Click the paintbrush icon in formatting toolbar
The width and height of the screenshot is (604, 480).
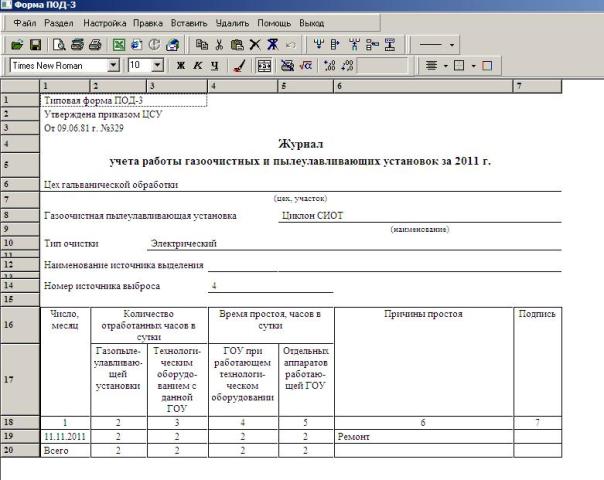(238, 66)
